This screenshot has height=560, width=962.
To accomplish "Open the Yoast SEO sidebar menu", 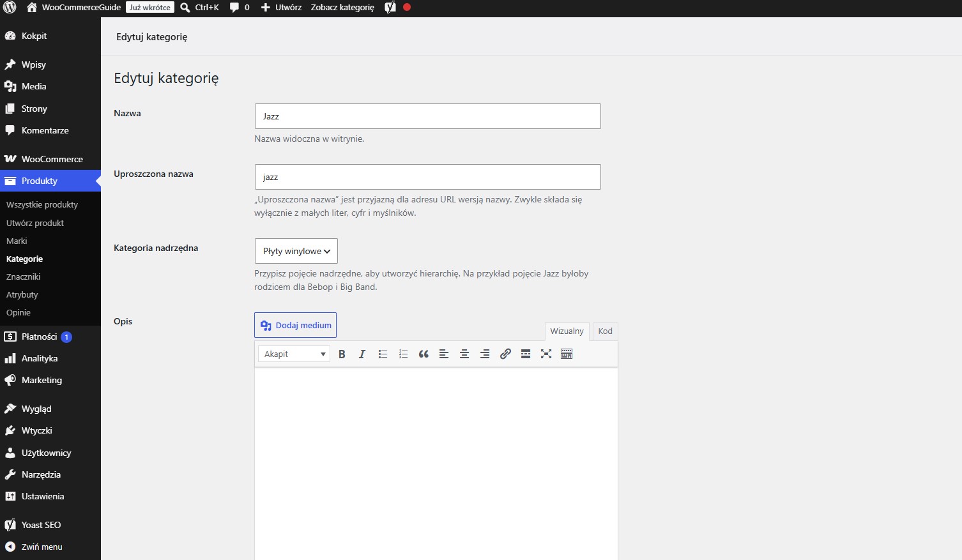I will point(50,525).
